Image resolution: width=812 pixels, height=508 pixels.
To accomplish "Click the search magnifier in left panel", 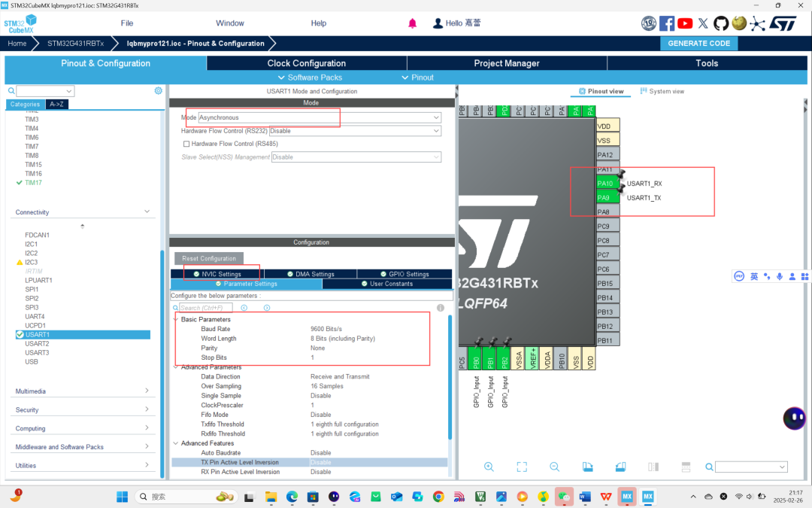I will 11,91.
